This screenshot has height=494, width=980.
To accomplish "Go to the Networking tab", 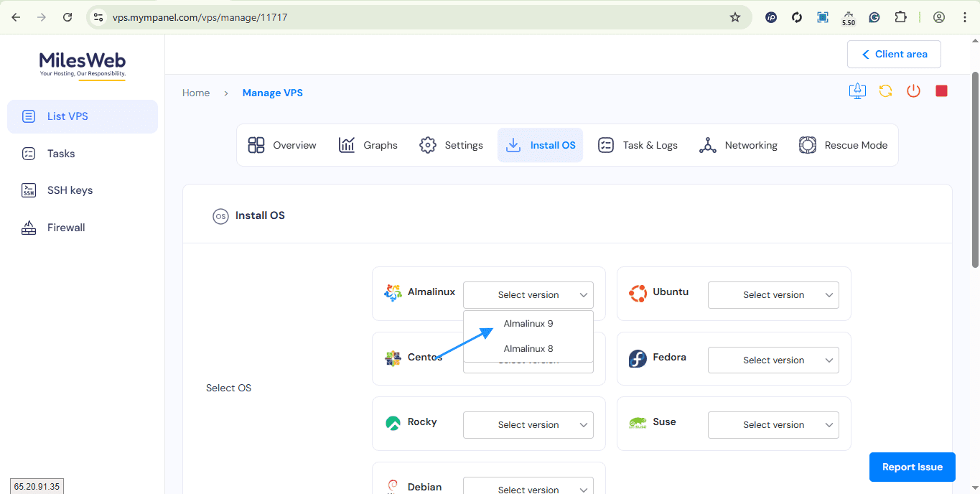I will click(738, 145).
